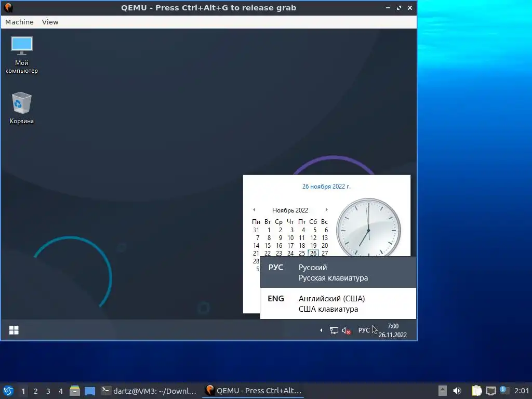Click the host volume speaker icon
This screenshot has width=532, height=399.
(457, 391)
